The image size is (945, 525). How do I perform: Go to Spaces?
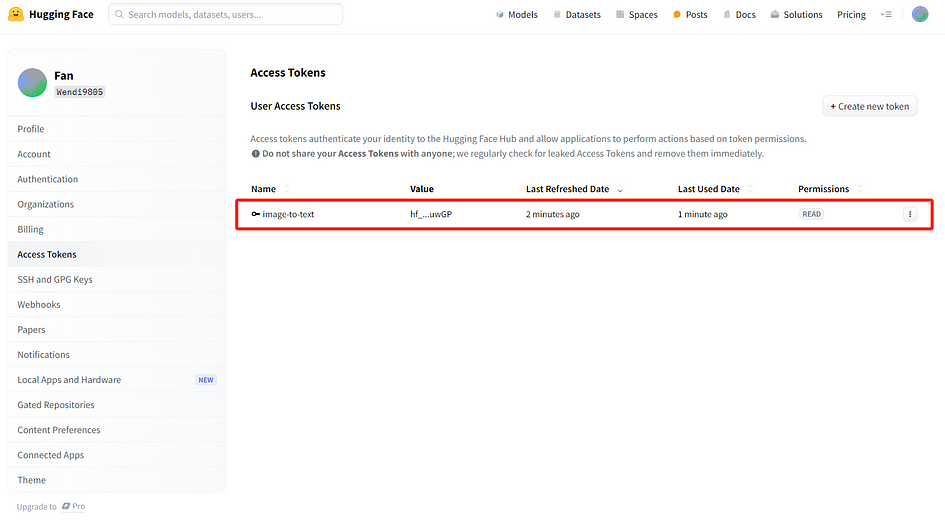(636, 14)
